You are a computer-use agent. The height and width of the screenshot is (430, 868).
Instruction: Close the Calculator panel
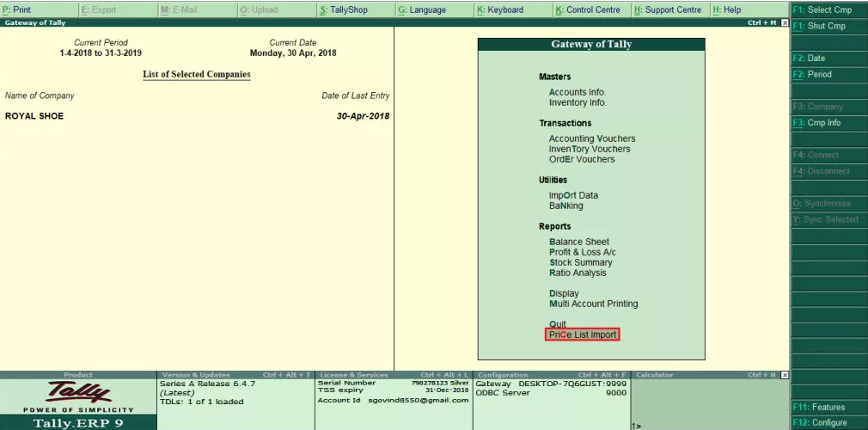click(785, 375)
